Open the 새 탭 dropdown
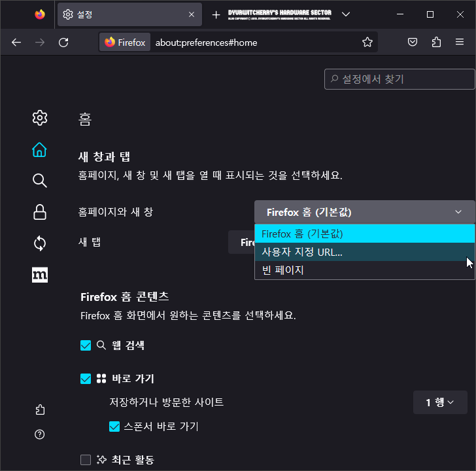 pyautogui.click(x=241, y=242)
